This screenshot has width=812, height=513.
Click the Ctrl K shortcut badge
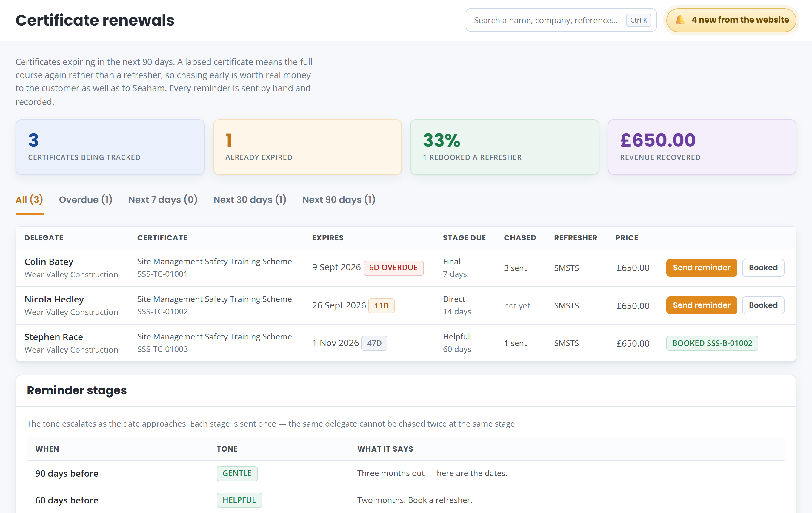(x=639, y=20)
